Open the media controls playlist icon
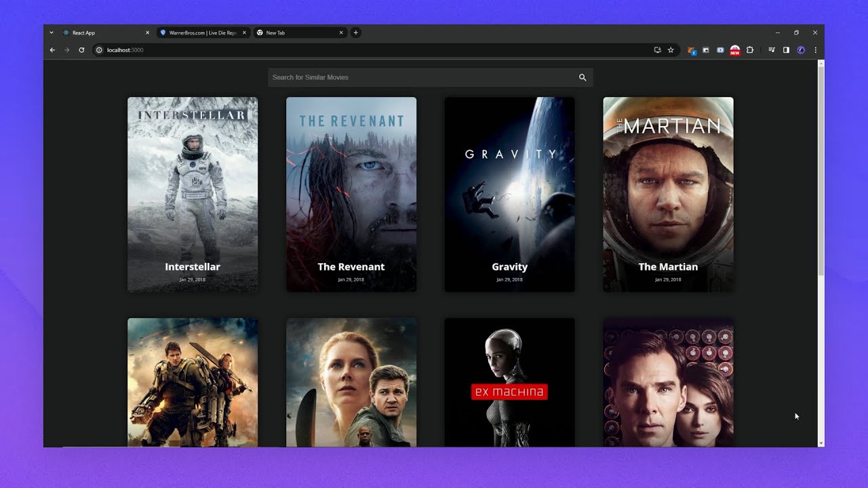This screenshot has width=868, height=488. [x=772, y=50]
